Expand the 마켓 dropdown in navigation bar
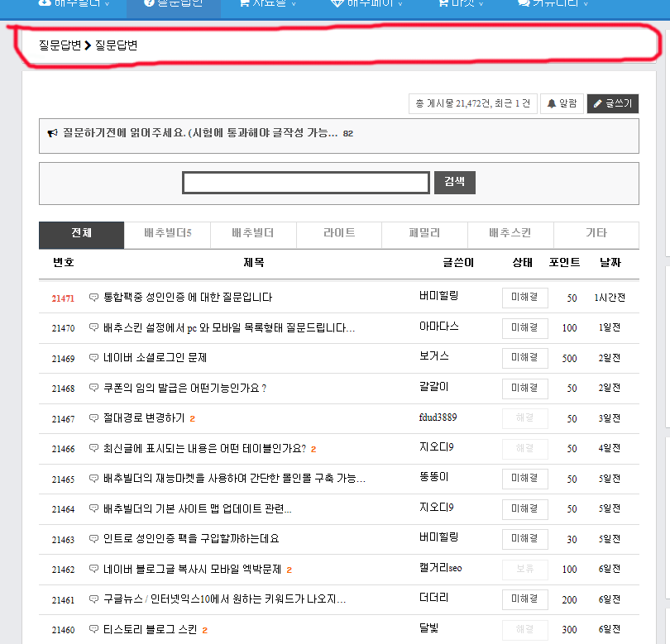The width and height of the screenshot is (670, 644). pos(461,3)
